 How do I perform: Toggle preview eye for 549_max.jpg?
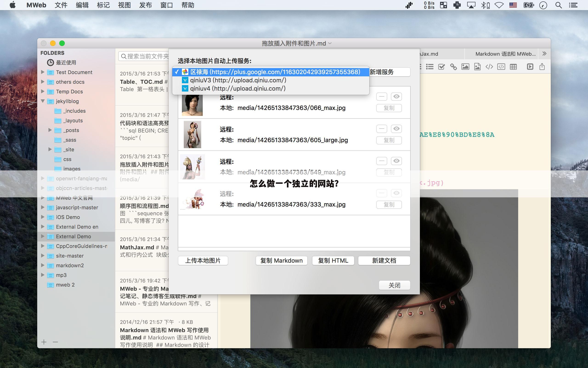coord(396,161)
